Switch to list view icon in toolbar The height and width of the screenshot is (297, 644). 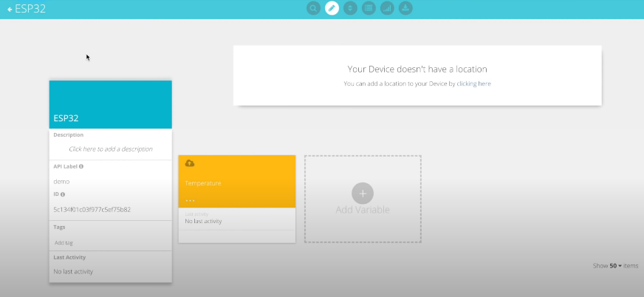pos(369,8)
